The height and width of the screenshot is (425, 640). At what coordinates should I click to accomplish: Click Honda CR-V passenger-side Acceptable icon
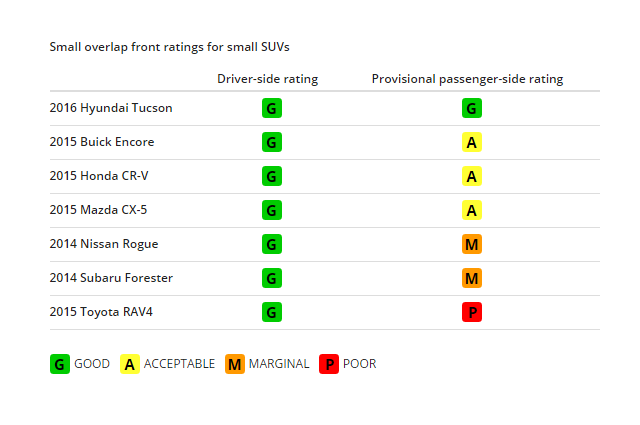472,176
